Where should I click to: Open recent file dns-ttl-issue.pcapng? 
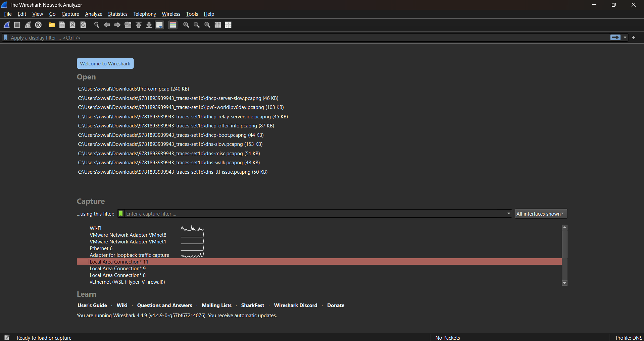click(173, 172)
